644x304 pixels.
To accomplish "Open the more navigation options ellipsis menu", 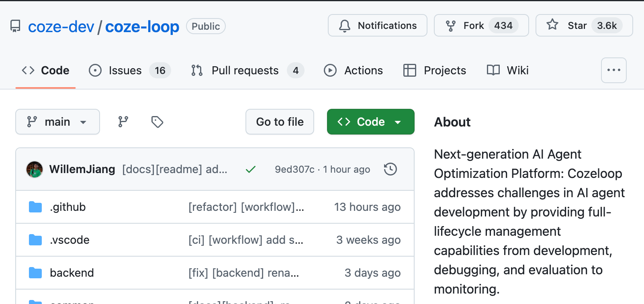I will 614,70.
